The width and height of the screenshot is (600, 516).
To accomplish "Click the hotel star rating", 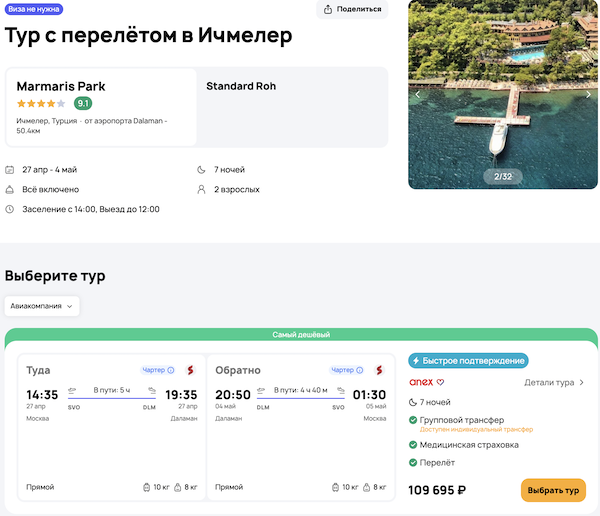I will coord(41,103).
